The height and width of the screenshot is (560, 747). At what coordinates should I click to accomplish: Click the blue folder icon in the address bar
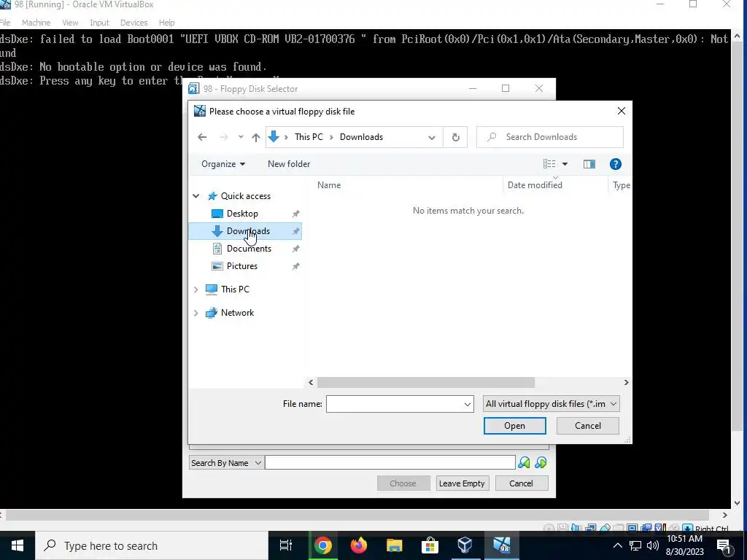pyautogui.click(x=274, y=137)
